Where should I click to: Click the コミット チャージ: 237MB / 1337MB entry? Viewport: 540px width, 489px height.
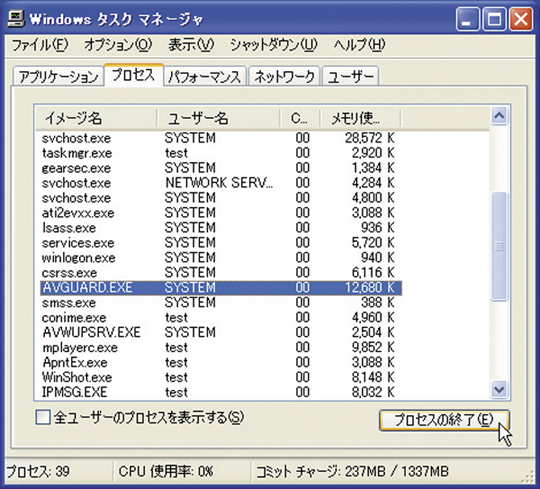352,471
